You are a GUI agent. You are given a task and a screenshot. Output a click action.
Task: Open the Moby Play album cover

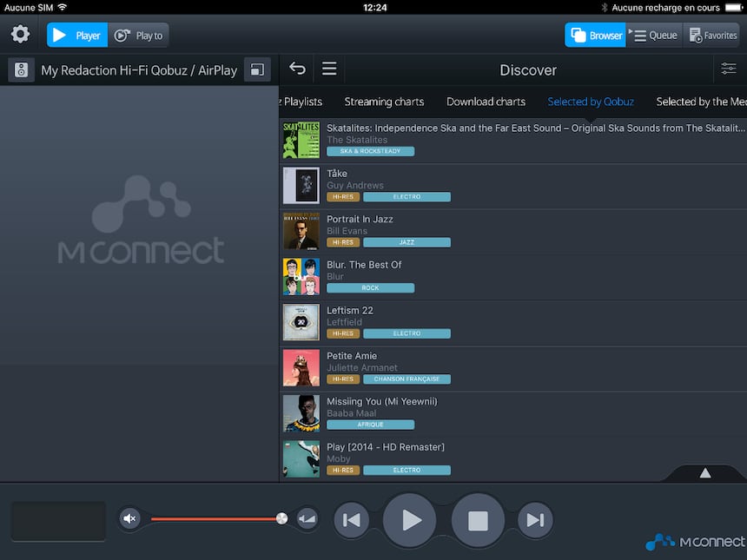click(x=301, y=458)
